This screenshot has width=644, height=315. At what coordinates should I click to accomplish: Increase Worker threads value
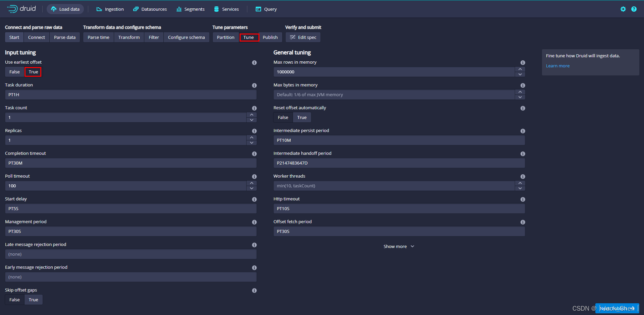[x=520, y=183]
